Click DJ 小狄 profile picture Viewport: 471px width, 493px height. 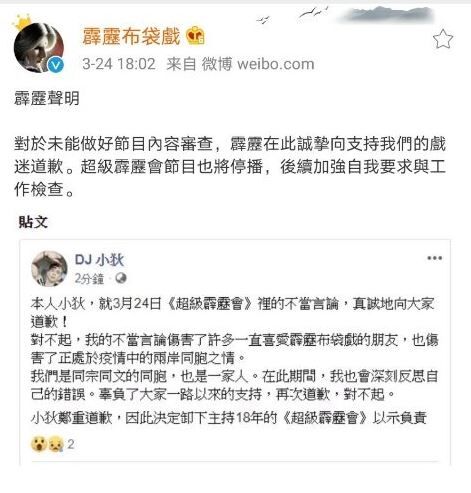click(49, 269)
